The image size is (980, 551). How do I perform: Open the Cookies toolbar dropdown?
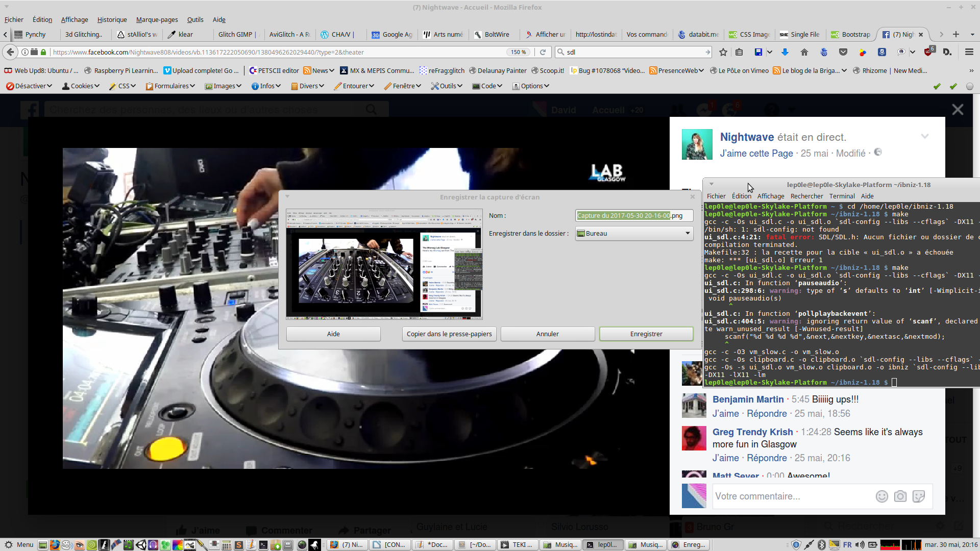81,86
